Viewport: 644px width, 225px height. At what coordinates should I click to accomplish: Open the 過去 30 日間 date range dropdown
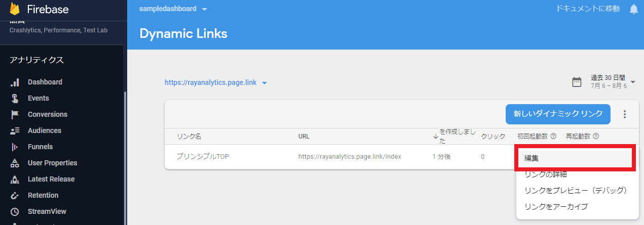coord(633,82)
